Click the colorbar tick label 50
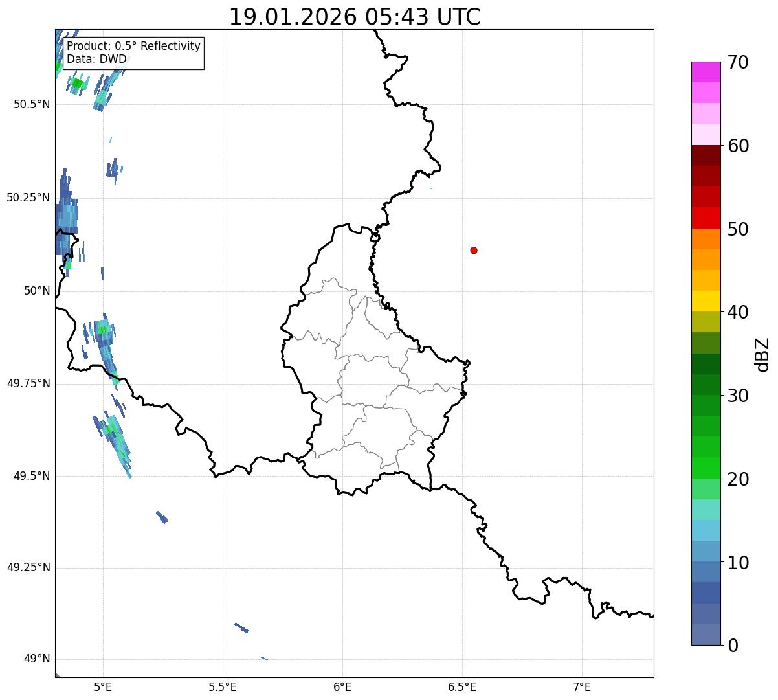Screen dimensions: 778x700 (x=738, y=229)
